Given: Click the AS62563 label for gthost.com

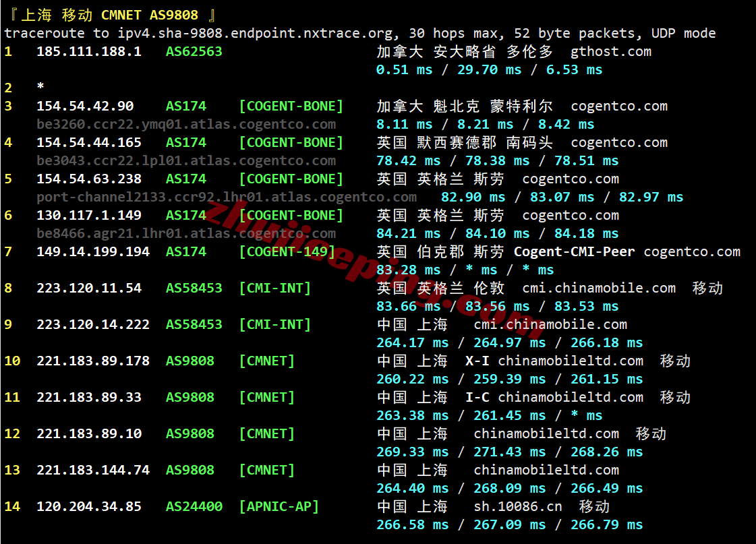Looking at the screenshot, I should [193, 51].
